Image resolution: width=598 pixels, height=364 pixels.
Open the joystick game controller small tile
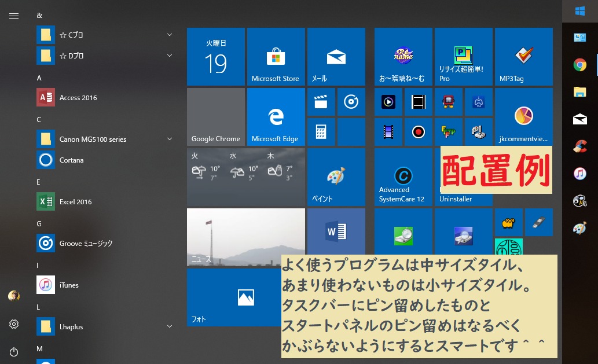[479, 132]
